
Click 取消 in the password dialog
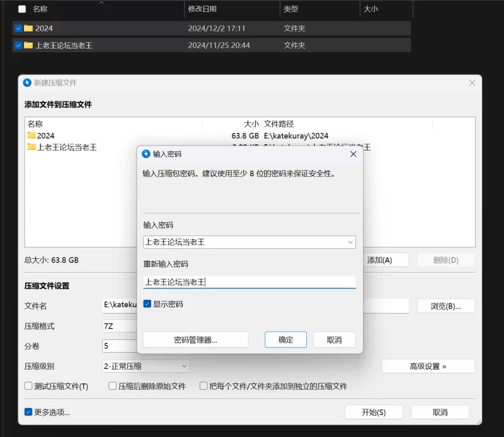pos(334,339)
